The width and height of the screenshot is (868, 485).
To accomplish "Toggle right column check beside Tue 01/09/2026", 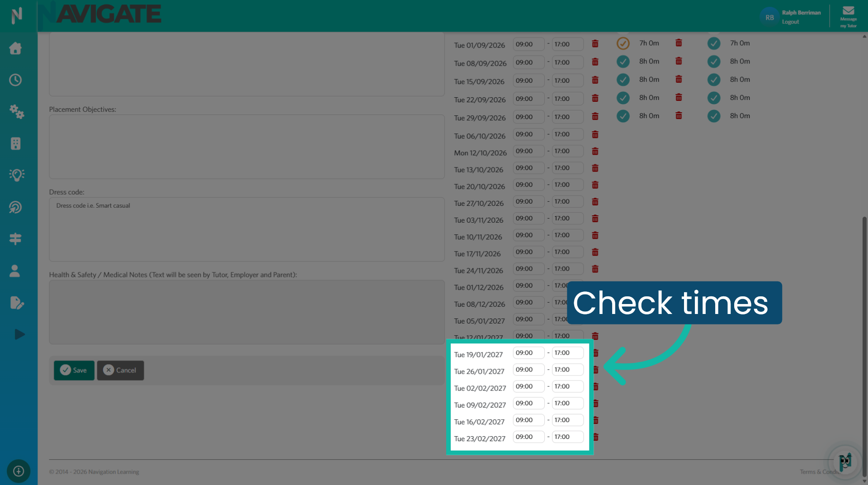I will (714, 43).
